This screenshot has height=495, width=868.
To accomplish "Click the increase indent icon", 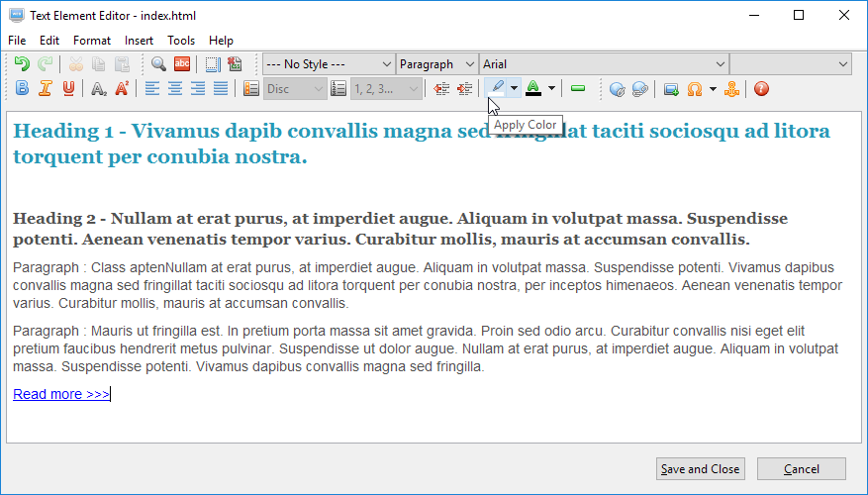I will coord(465,88).
